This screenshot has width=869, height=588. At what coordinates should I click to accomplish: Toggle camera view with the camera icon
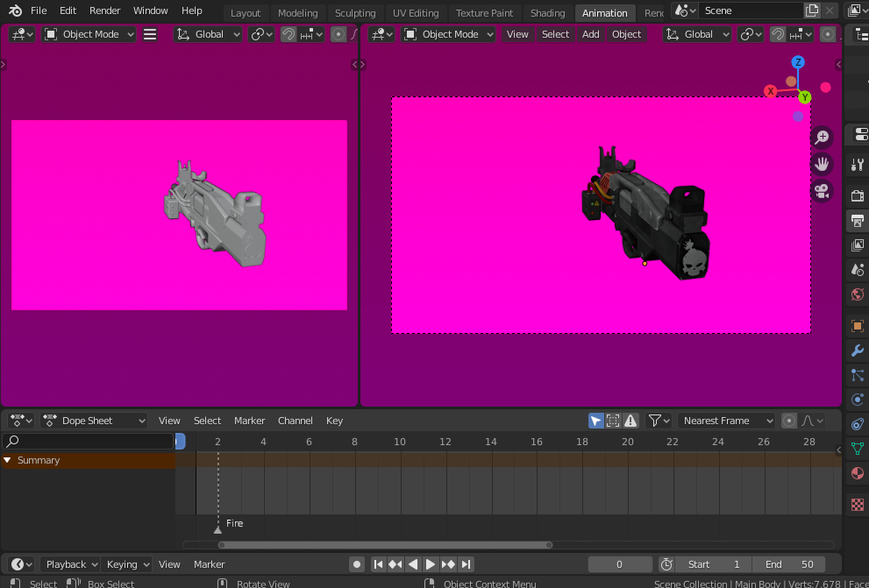(x=822, y=191)
